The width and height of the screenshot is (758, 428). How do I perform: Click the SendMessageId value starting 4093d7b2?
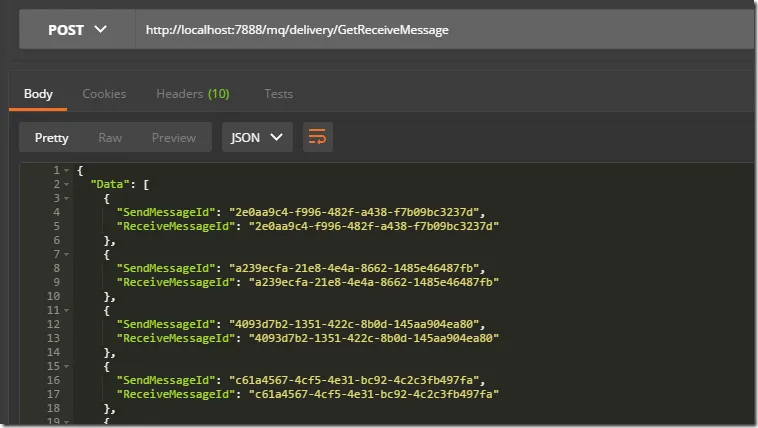coord(354,324)
